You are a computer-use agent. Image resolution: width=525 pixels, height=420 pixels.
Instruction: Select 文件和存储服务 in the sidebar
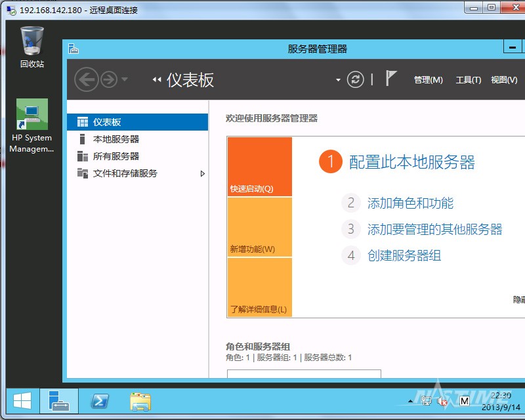[x=138, y=173]
